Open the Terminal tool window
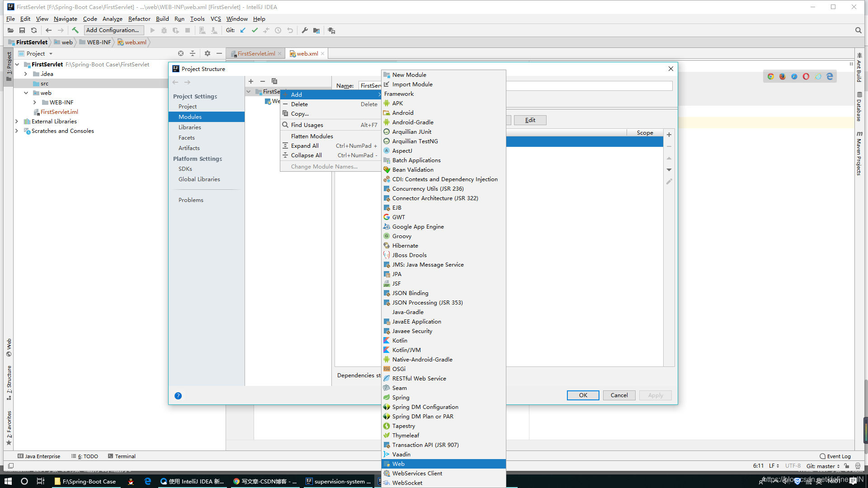 point(122,456)
